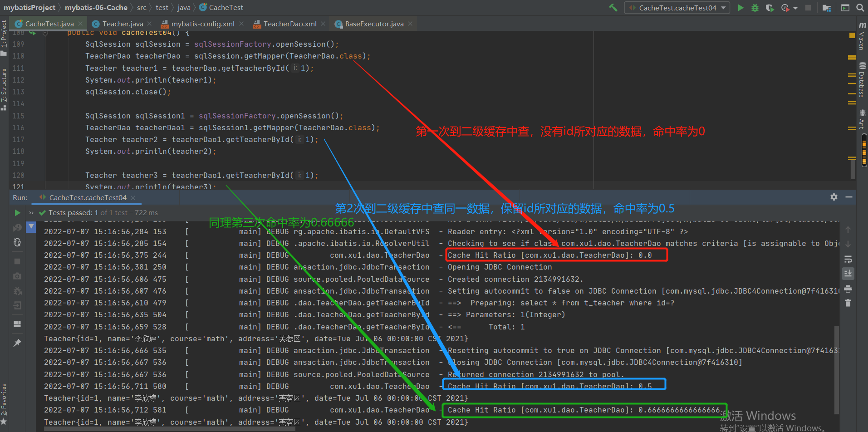Close the Teacher.java tab
Image resolution: width=868 pixels, height=432 pixels.
click(150, 24)
